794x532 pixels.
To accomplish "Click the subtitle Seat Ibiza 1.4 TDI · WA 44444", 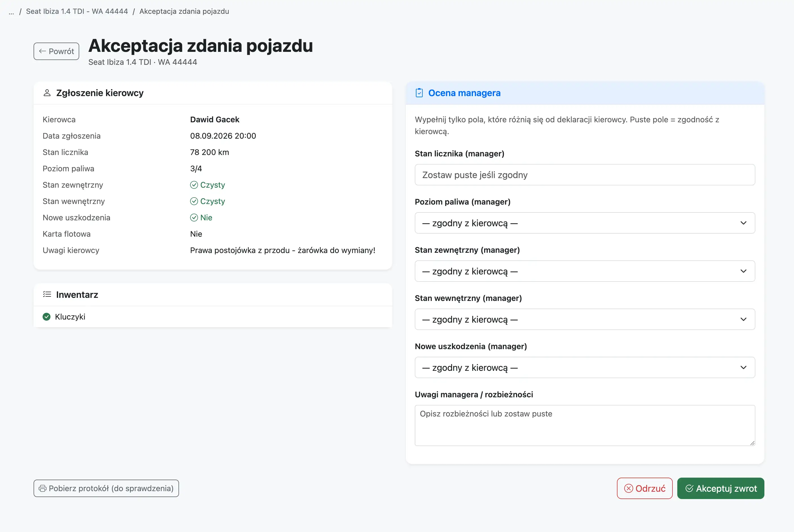I will tap(143, 62).
